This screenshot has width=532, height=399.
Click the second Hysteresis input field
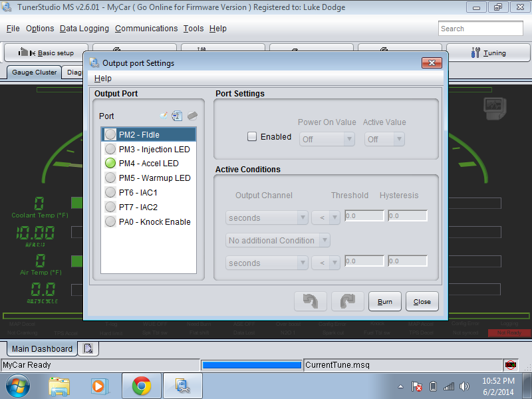(x=408, y=261)
